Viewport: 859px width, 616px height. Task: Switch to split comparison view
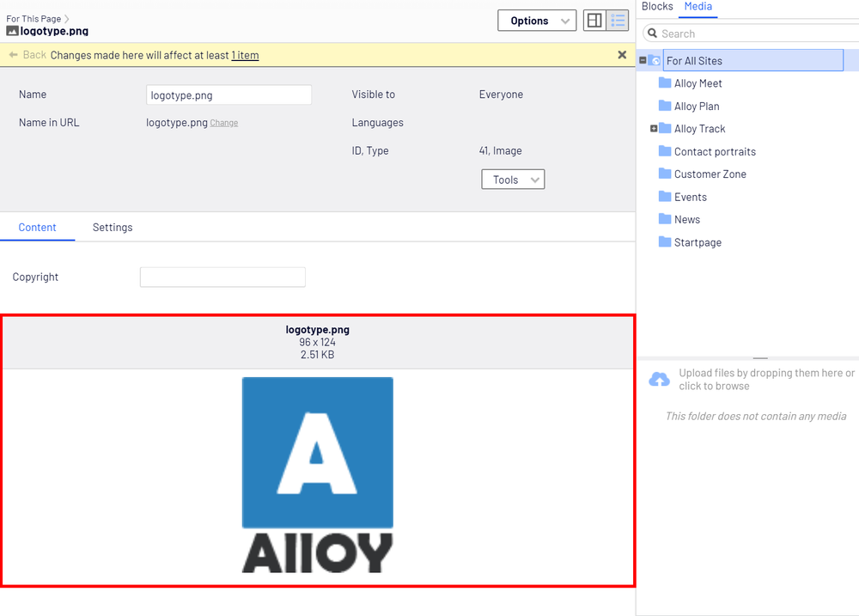tap(594, 20)
